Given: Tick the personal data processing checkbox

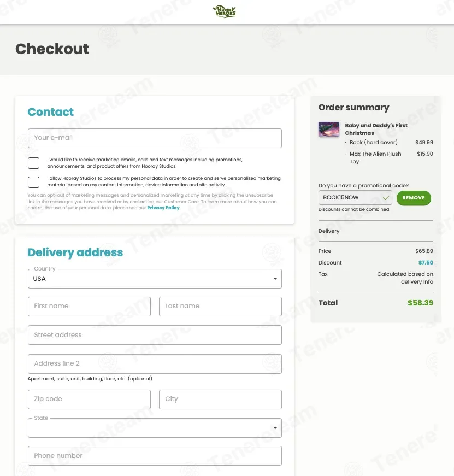Looking at the screenshot, I should point(34,182).
